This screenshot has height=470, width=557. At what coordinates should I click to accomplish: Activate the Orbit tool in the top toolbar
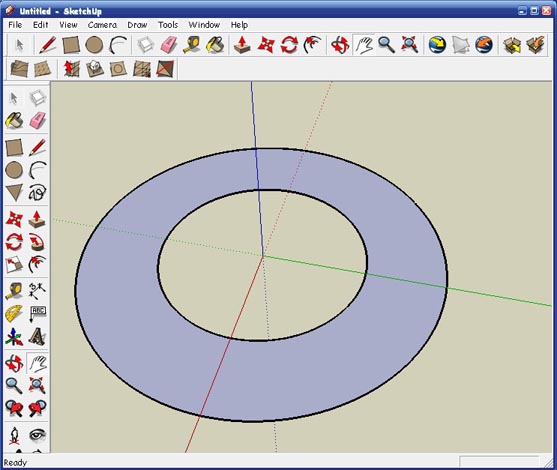coord(340,45)
